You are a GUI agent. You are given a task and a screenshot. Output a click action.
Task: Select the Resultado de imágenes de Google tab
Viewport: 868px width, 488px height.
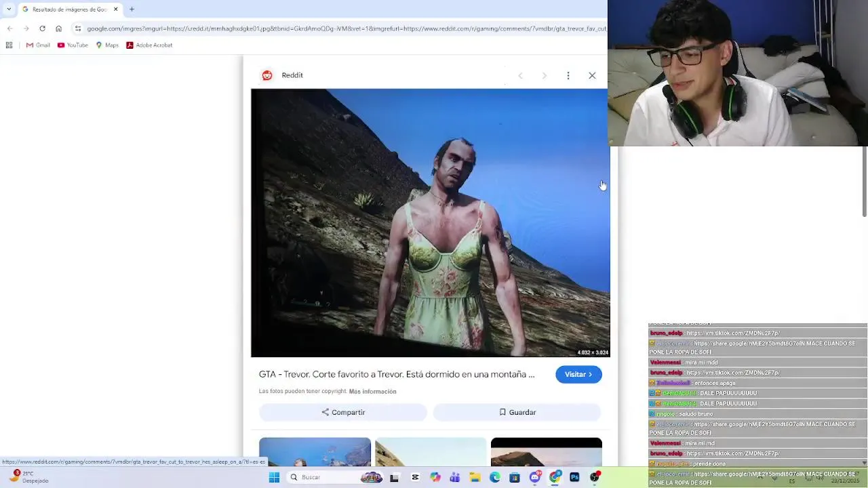[x=71, y=9]
